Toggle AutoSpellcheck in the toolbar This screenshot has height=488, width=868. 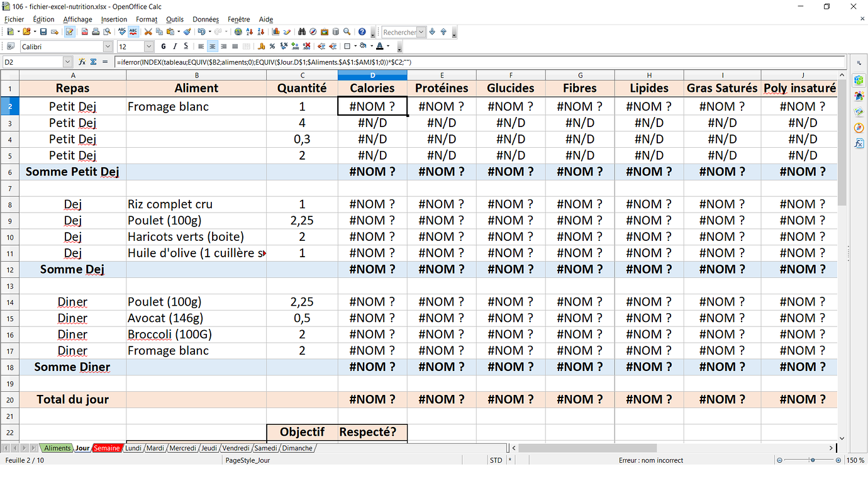(x=133, y=32)
